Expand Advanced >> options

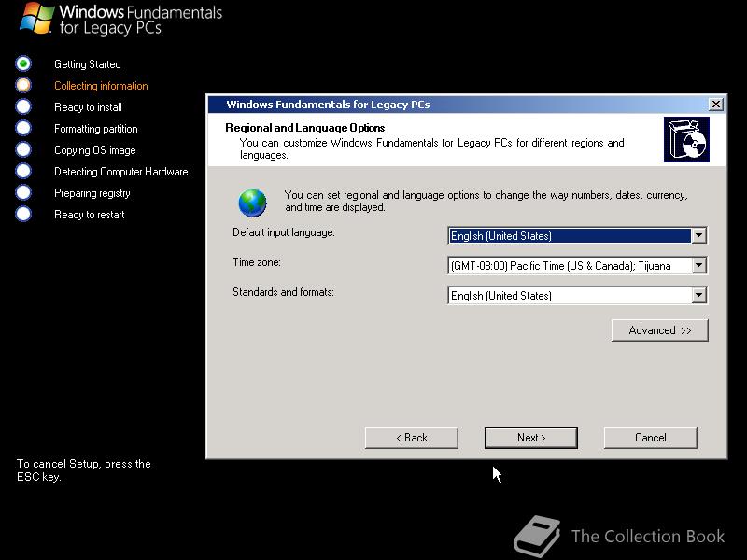[660, 330]
